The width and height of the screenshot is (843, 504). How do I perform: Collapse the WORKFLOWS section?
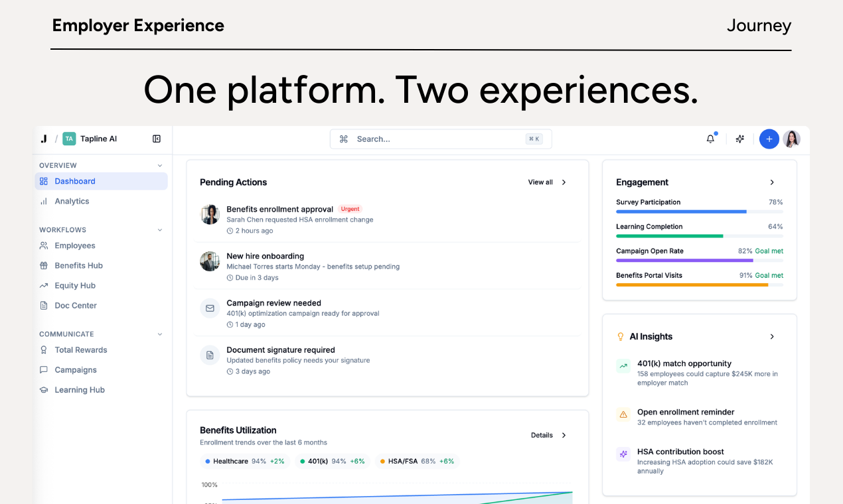[159, 229]
